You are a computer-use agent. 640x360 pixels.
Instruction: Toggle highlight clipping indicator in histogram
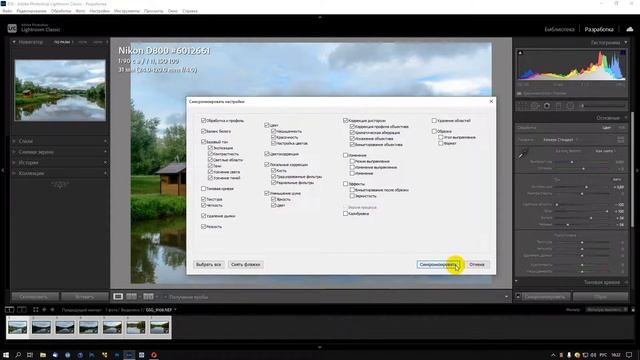pos(623,53)
